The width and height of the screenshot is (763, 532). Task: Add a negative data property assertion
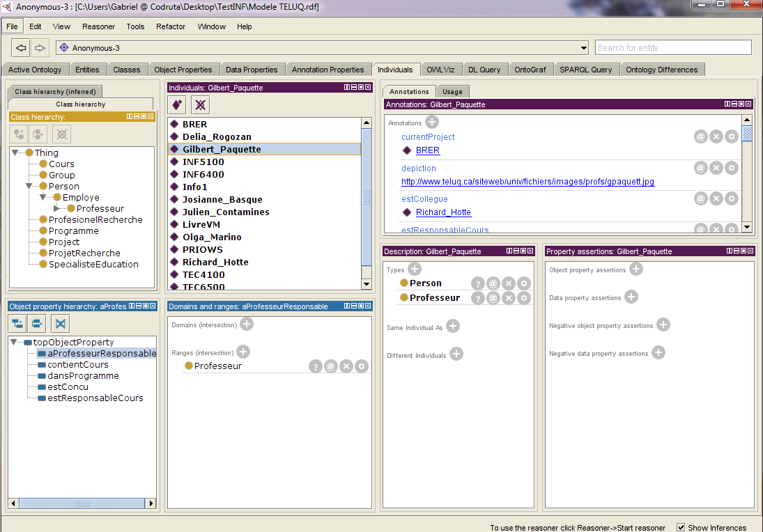coord(658,352)
